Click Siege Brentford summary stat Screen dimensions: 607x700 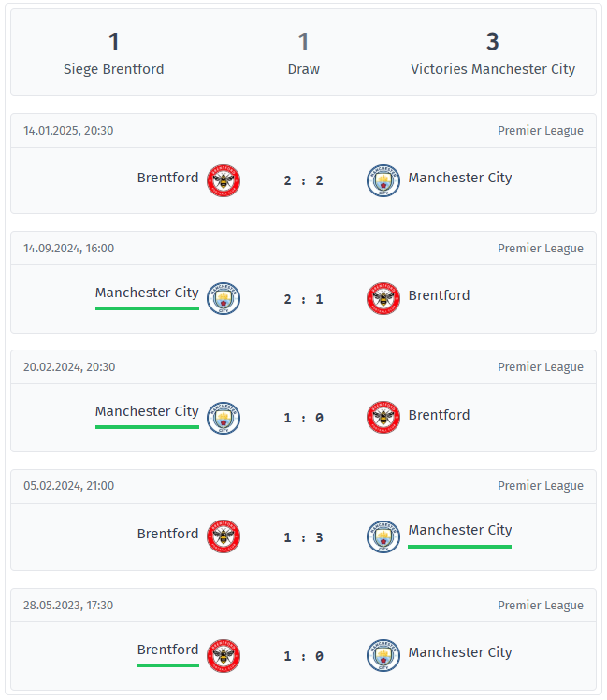(x=114, y=52)
